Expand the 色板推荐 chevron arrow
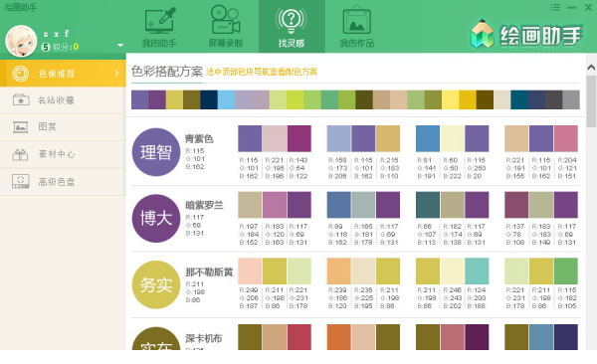The image size is (597, 364). click(x=116, y=73)
